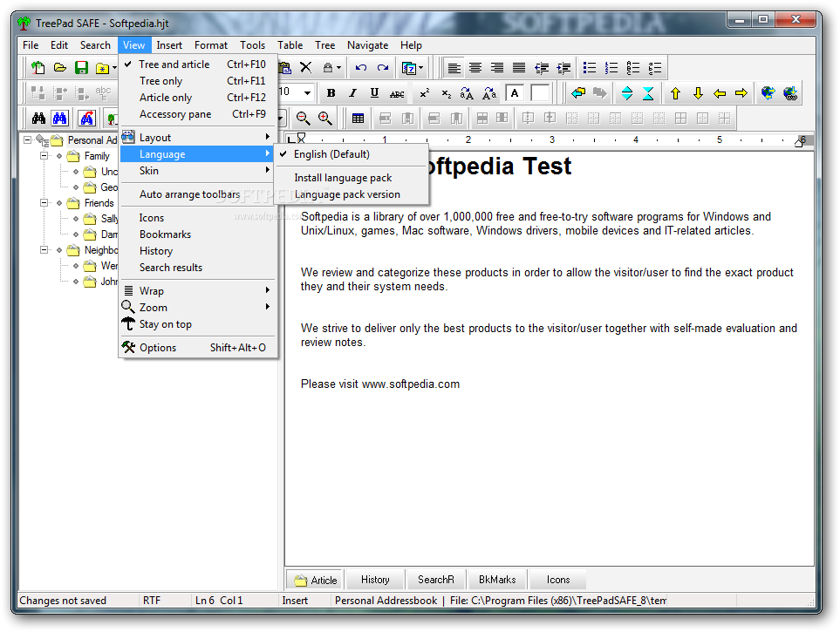Open the Zoom submenu
The width and height of the screenshot is (840, 632).
(198, 308)
